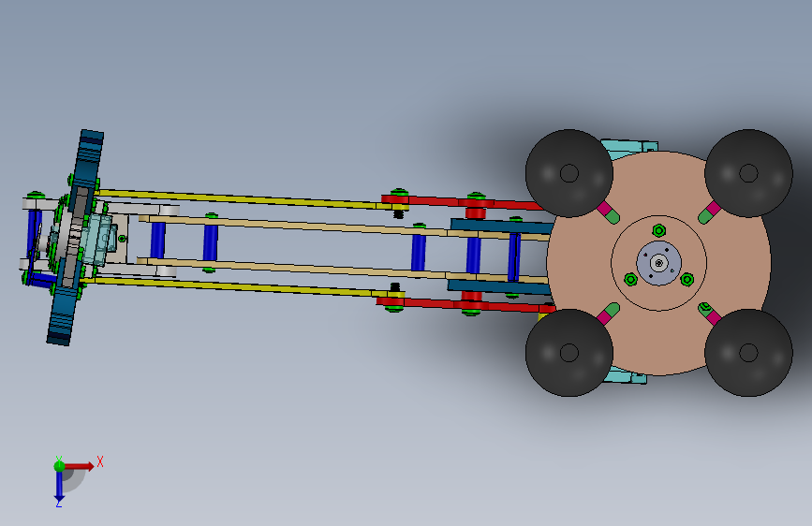The image size is (812, 526).
Task: Select the cyan bracket below the disc
Action: [626, 376]
